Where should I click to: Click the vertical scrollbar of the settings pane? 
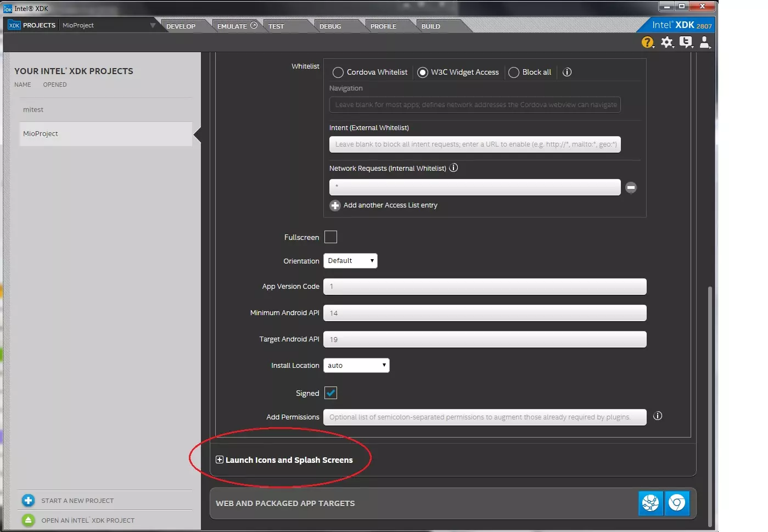(710, 406)
